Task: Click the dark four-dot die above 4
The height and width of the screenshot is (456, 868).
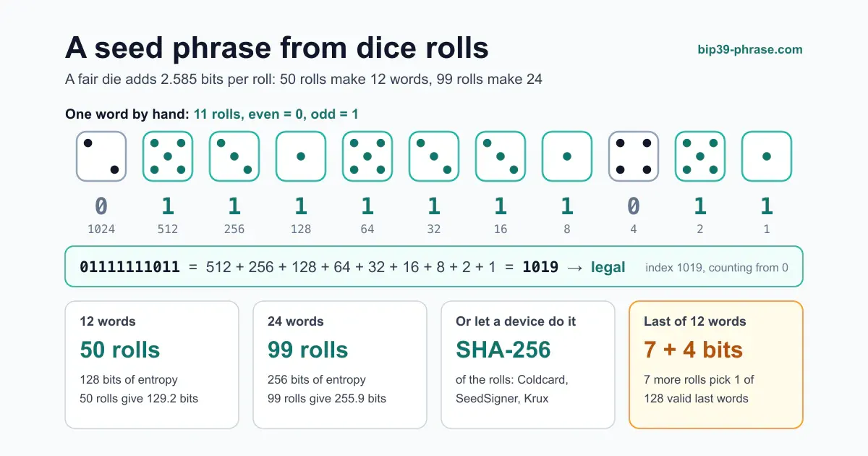Action: [634, 156]
